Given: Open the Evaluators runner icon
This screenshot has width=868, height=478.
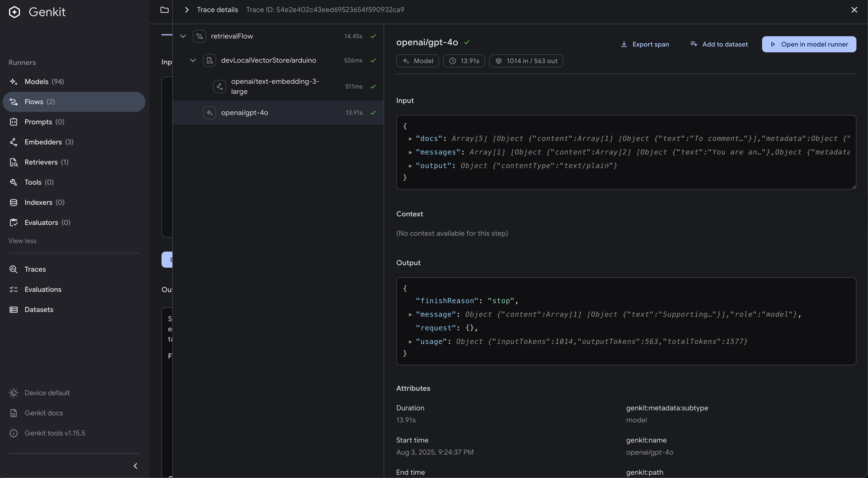Looking at the screenshot, I should [14, 223].
